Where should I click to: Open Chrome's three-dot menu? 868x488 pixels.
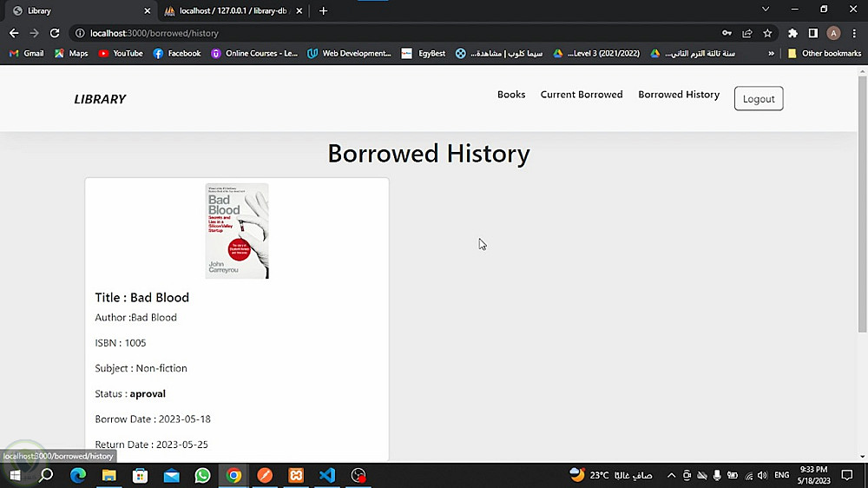[x=854, y=33]
